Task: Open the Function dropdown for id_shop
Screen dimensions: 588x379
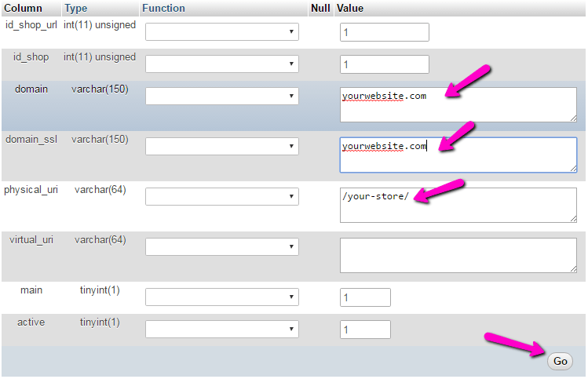Action: point(221,64)
